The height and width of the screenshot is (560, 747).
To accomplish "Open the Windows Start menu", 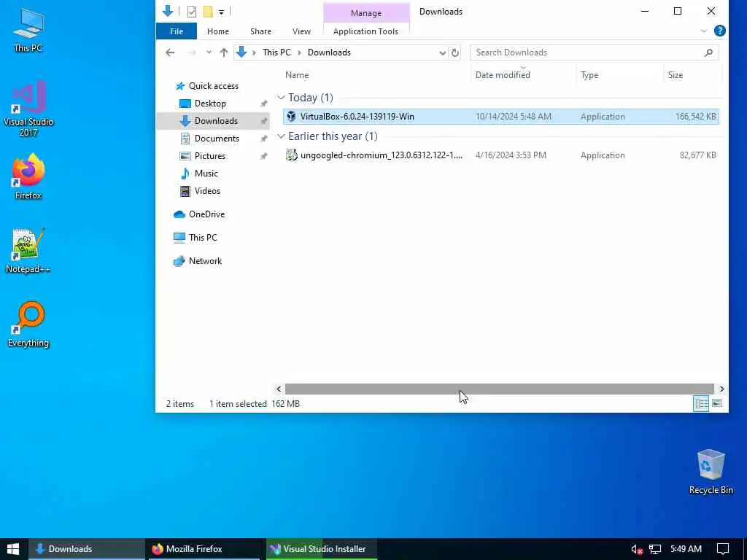I will coord(13,549).
